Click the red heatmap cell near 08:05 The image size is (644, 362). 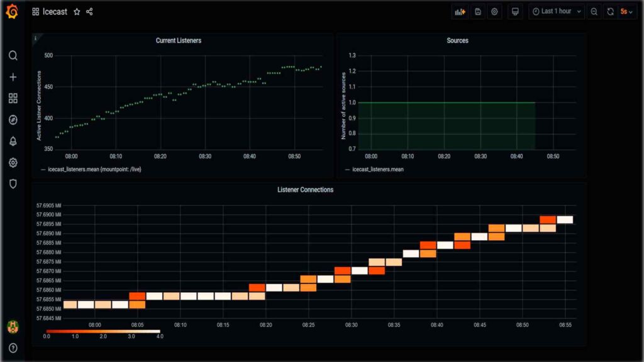tap(137, 296)
